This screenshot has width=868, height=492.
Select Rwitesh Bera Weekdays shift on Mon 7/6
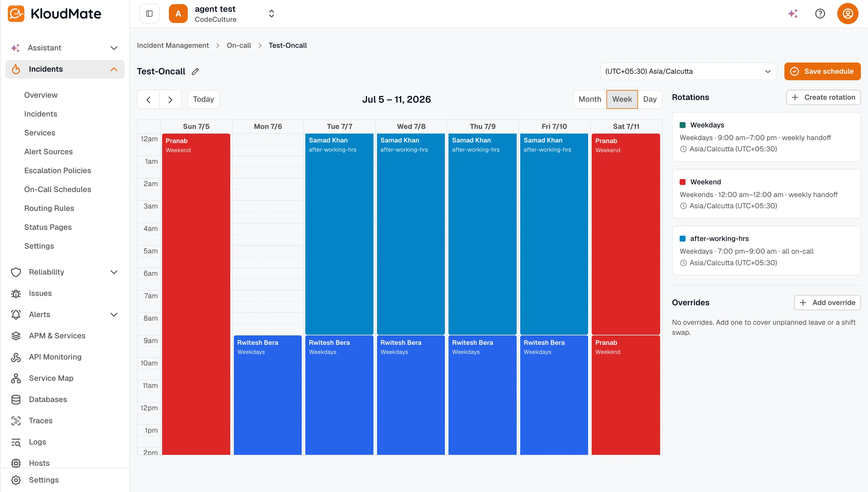pyautogui.click(x=267, y=395)
